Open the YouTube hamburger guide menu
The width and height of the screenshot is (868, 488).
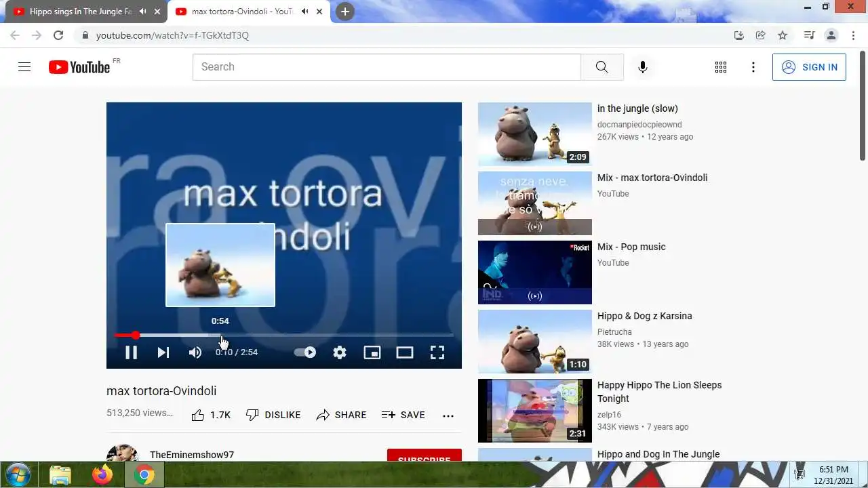click(x=24, y=67)
